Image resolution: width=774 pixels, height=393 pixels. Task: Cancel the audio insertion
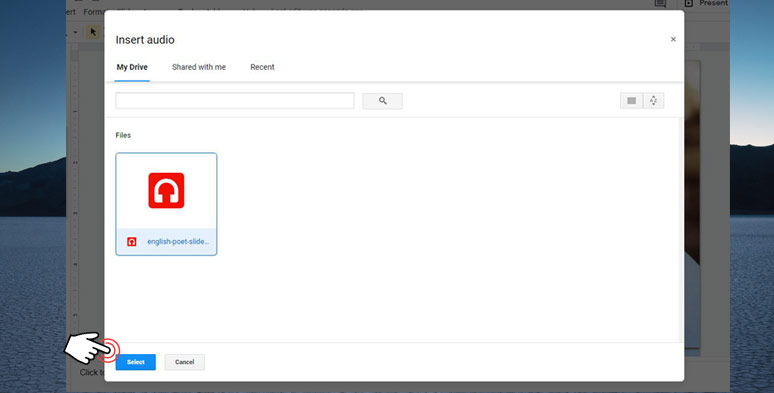[185, 362]
